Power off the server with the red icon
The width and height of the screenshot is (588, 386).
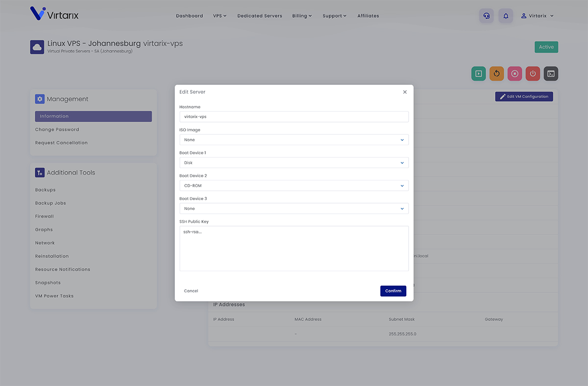click(533, 73)
